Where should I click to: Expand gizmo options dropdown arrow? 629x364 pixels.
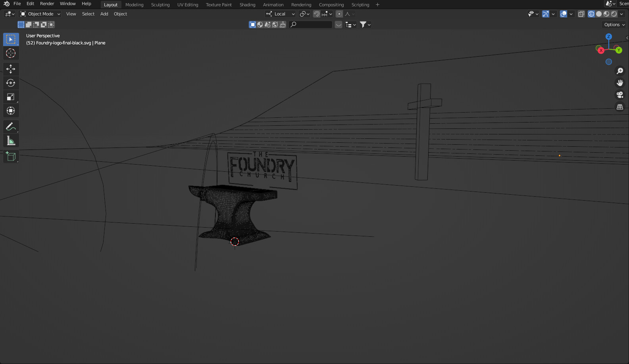(553, 14)
